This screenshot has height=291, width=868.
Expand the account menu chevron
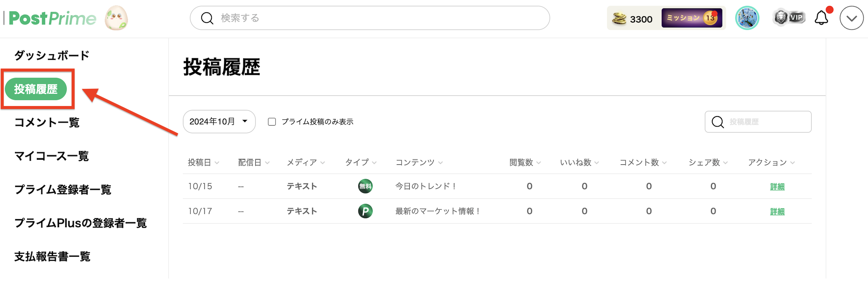851,18
